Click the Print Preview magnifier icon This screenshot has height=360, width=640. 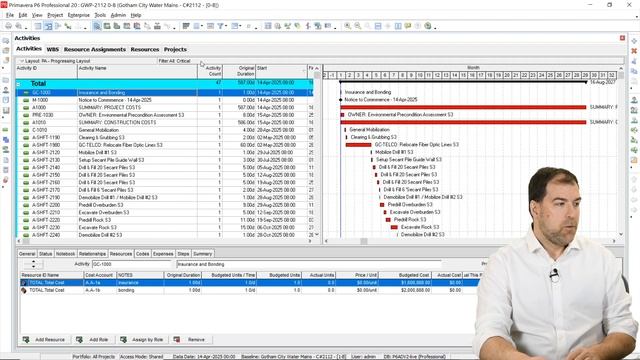coord(19,26)
